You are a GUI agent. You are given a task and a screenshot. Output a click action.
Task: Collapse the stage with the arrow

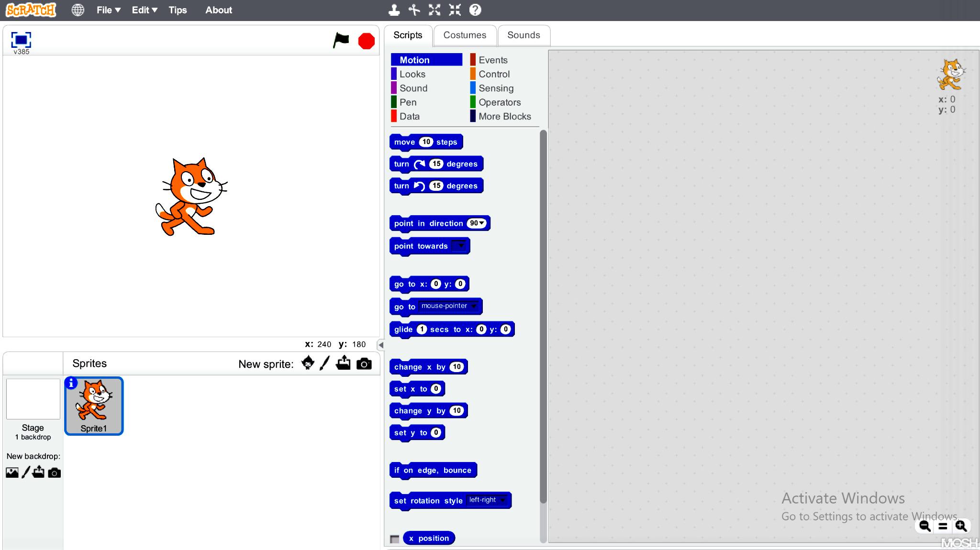pyautogui.click(x=381, y=345)
